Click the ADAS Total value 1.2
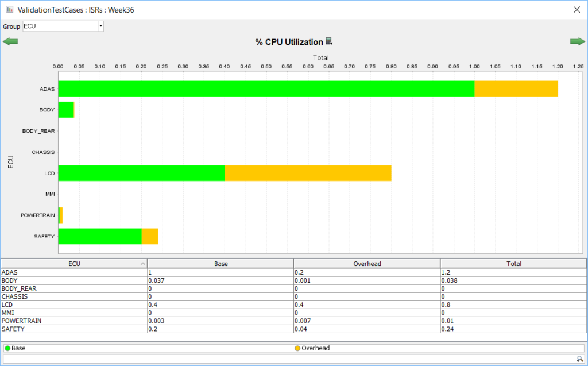 point(446,272)
